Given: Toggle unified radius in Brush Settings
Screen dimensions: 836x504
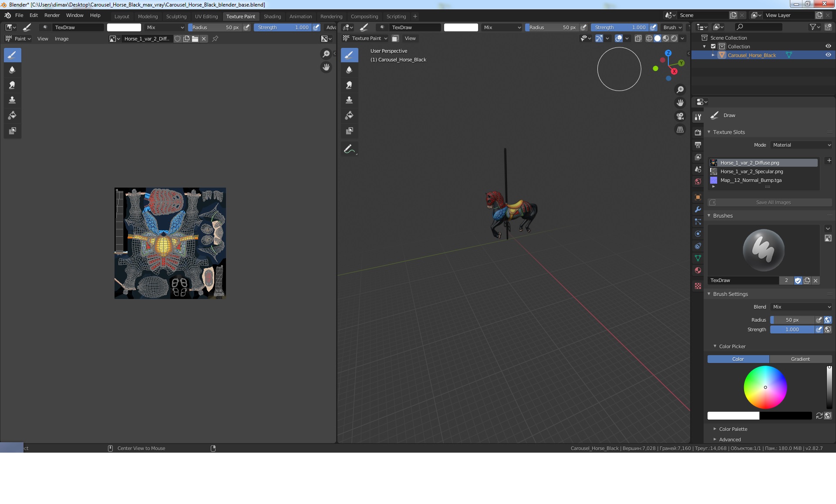Looking at the screenshot, I should tap(828, 320).
